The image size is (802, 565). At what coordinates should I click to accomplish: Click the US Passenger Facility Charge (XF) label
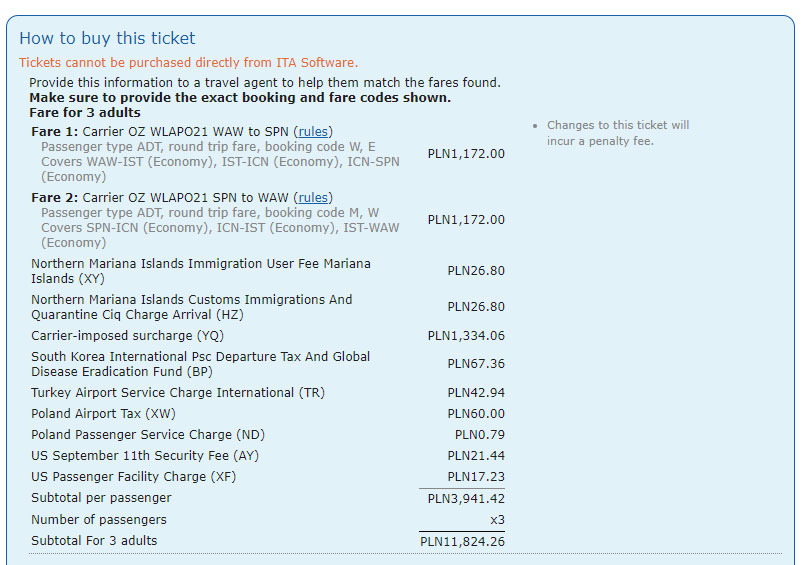point(133,477)
